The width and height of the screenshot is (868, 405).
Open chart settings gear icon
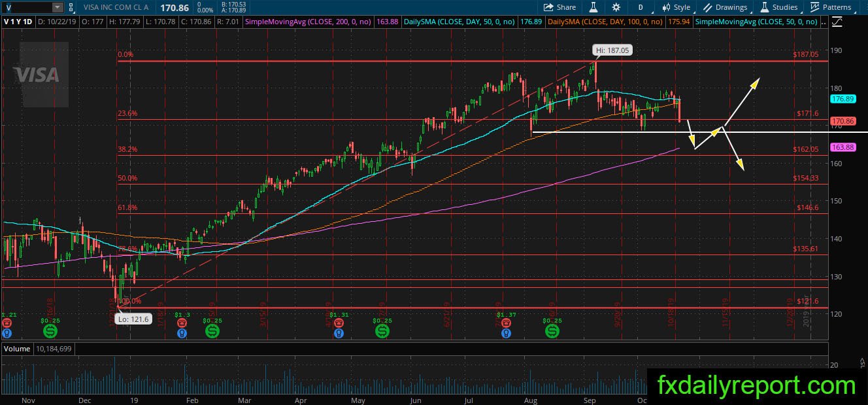[x=616, y=7]
